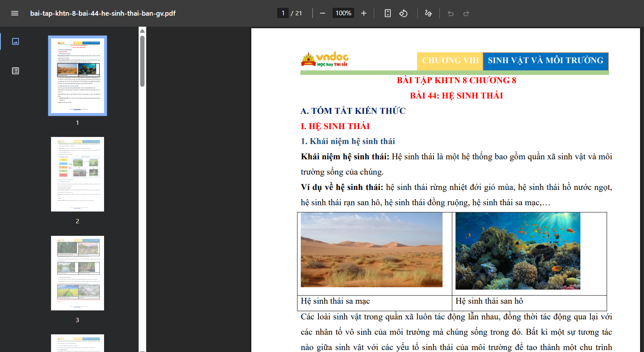
Task: Click the thumbnail panel scrollbar handle
Action: pyautogui.click(x=143, y=61)
